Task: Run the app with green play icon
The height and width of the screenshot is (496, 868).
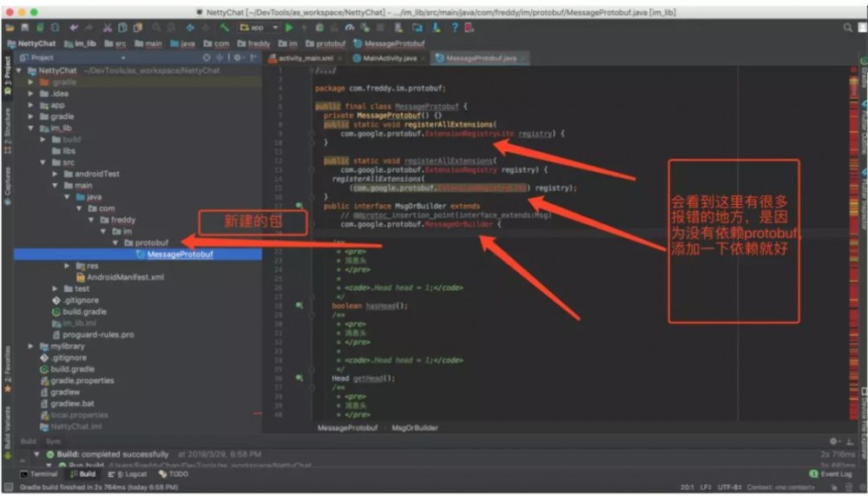Action: 289,28
